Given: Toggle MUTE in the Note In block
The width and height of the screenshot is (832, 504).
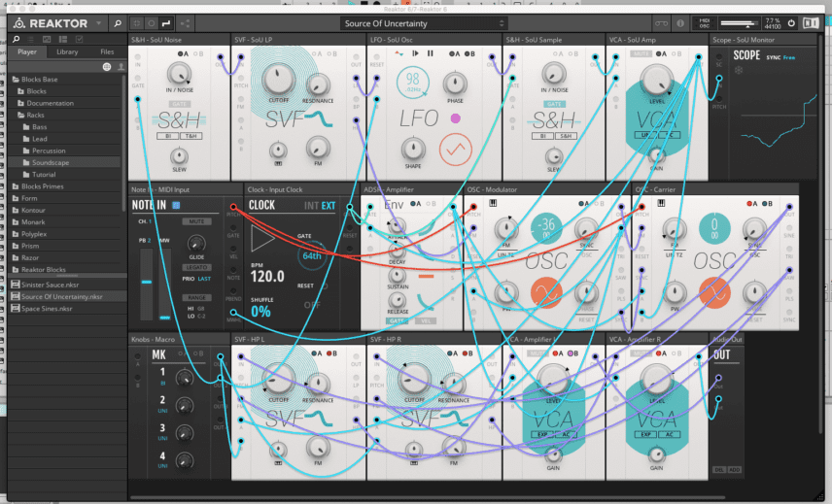Looking at the screenshot, I should pos(196,221).
